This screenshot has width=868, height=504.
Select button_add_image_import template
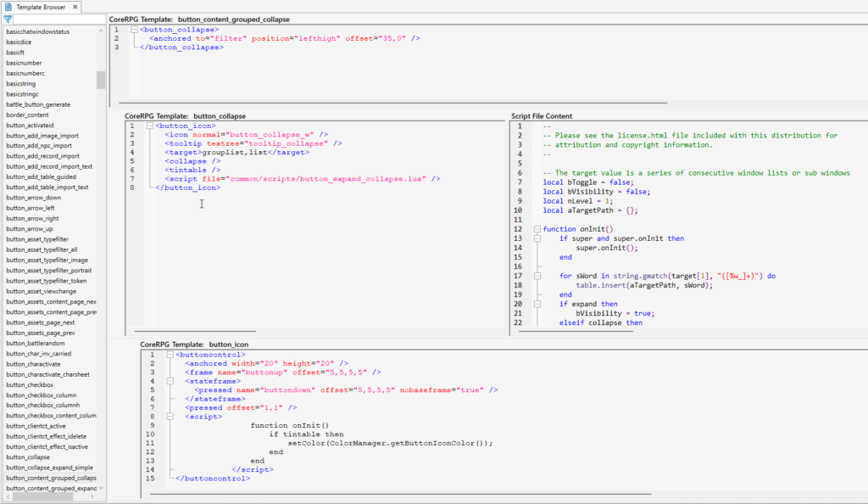point(42,136)
